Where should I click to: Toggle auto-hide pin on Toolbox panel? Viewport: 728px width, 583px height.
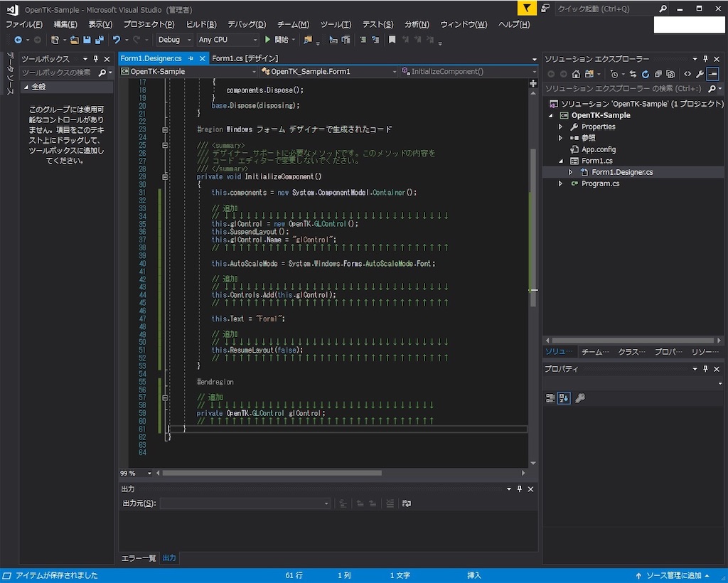point(96,59)
